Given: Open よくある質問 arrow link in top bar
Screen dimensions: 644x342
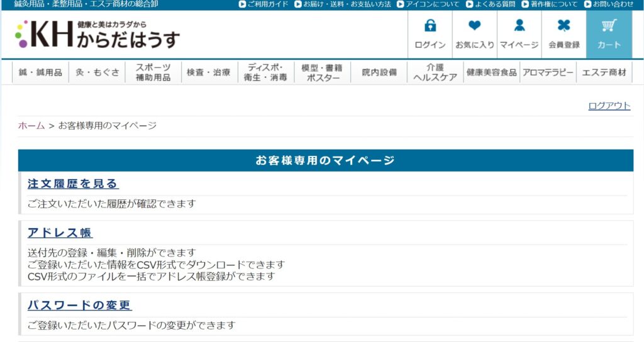Looking at the screenshot, I should [x=491, y=4].
